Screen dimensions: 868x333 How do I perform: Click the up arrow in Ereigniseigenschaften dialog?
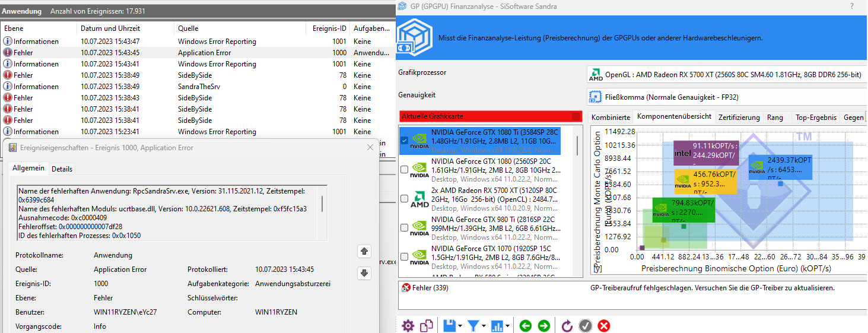(x=365, y=251)
